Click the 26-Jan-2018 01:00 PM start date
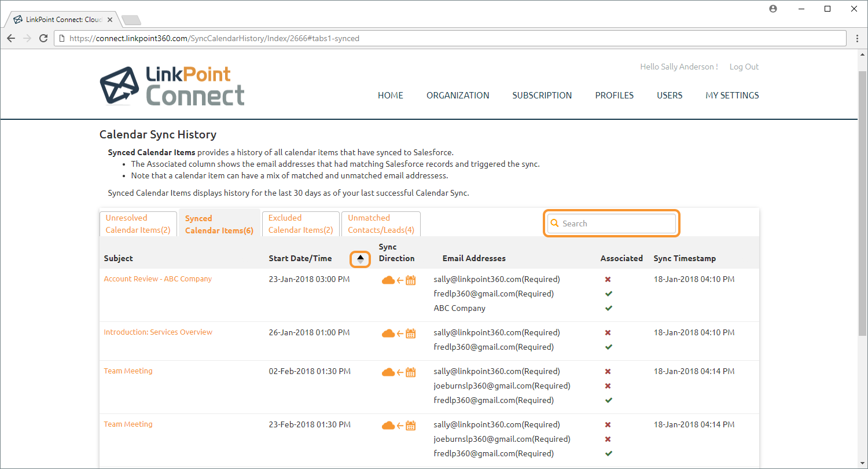 pyautogui.click(x=309, y=332)
